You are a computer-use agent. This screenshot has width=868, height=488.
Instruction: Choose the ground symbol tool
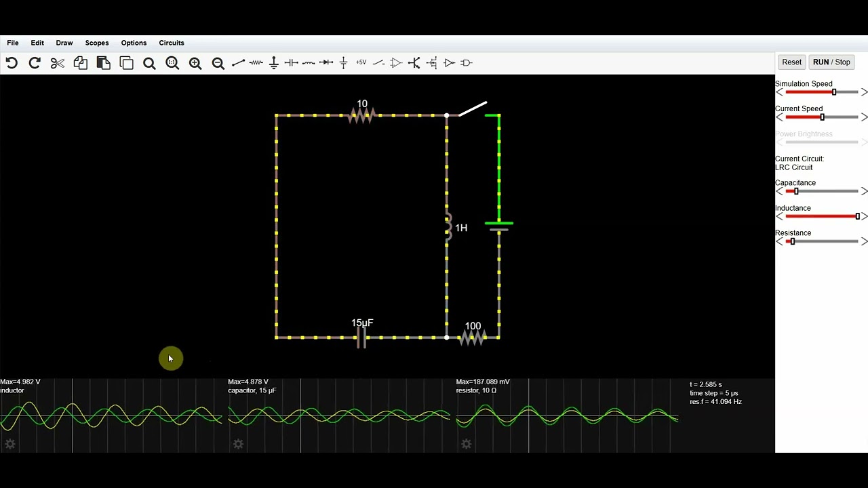point(274,63)
